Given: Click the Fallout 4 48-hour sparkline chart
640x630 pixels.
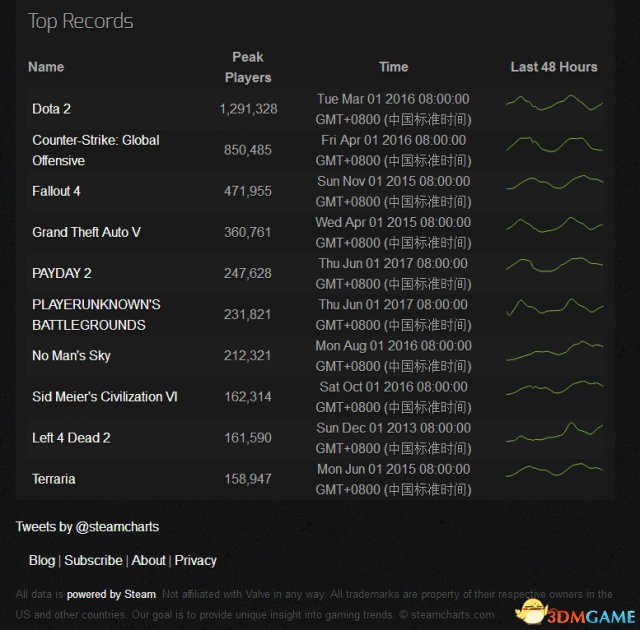Looking at the screenshot, I should (x=554, y=183).
